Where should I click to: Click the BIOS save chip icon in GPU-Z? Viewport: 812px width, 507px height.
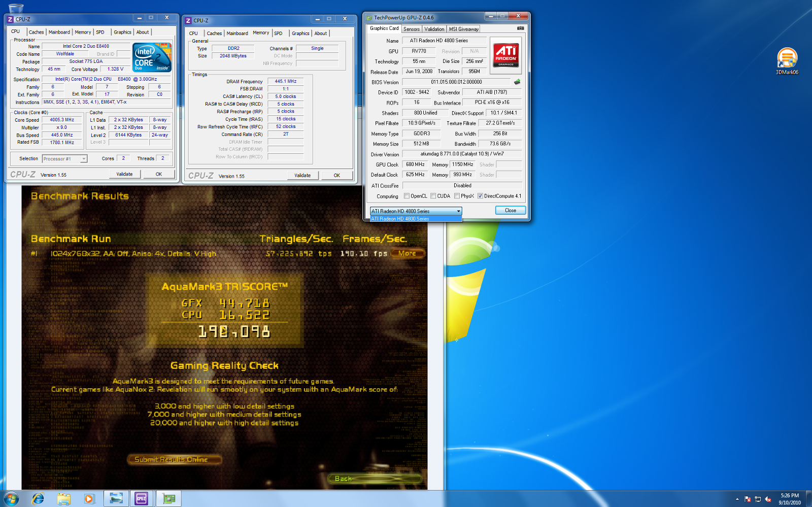click(x=517, y=82)
